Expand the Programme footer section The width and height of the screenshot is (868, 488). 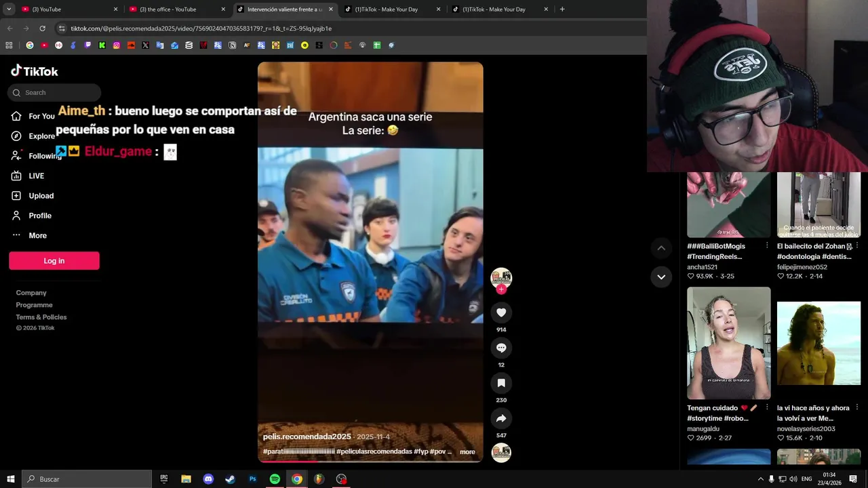pyautogui.click(x=34, y=305)
